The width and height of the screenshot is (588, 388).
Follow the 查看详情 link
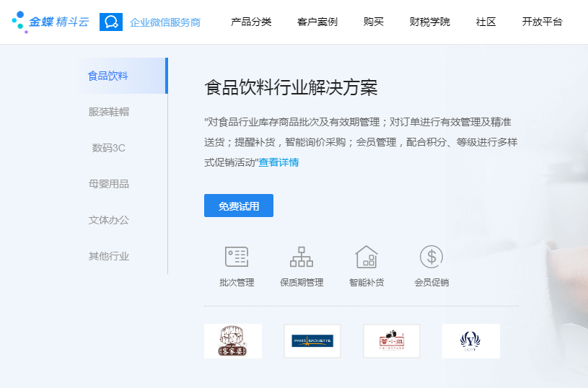278,162
